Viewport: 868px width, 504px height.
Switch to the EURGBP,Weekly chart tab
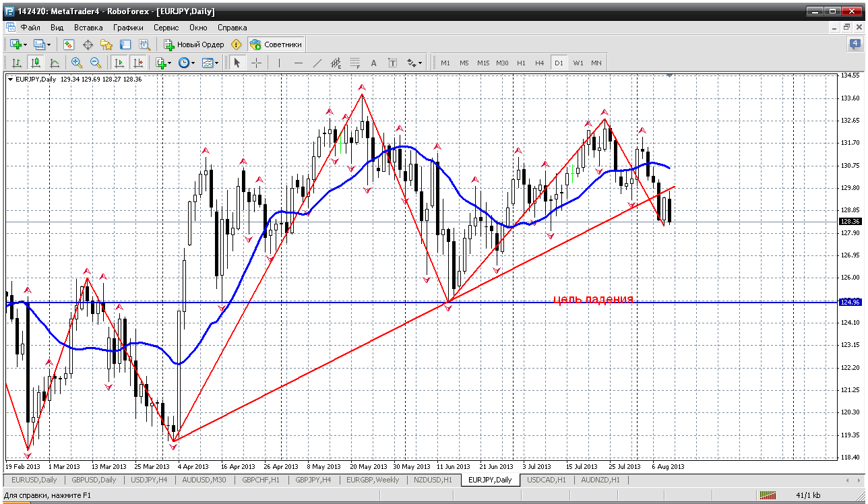[373, 480]
